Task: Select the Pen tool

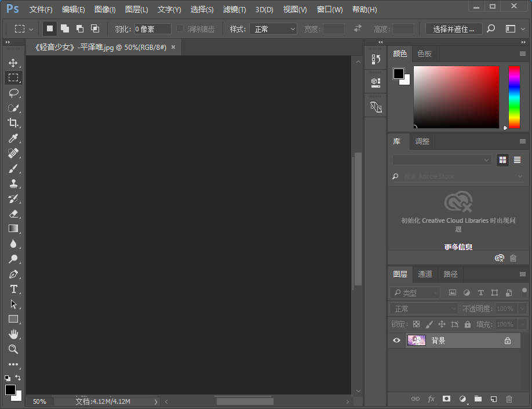Action: (x=13, y=274)
